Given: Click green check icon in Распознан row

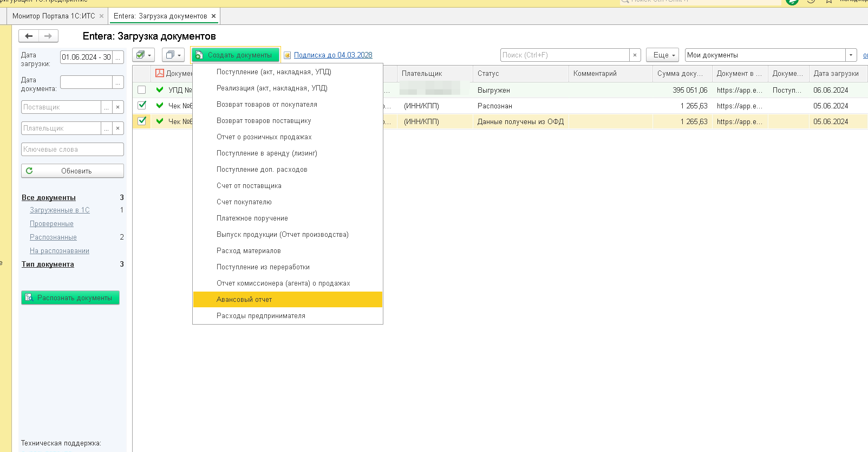Looking at the screenshot, I should (160, 106).
